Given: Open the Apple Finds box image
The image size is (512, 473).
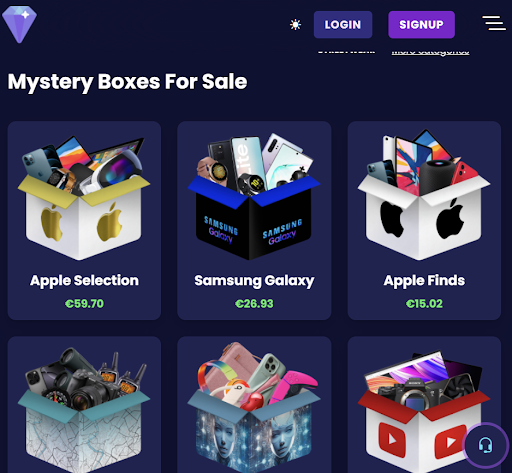Looking at the screenshot, I should (424, 195).
